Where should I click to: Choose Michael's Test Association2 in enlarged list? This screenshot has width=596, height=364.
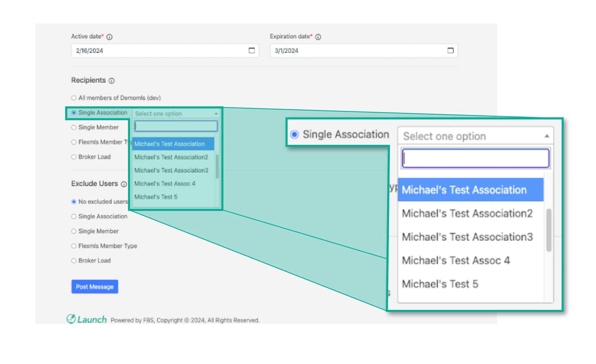(470, 213)
